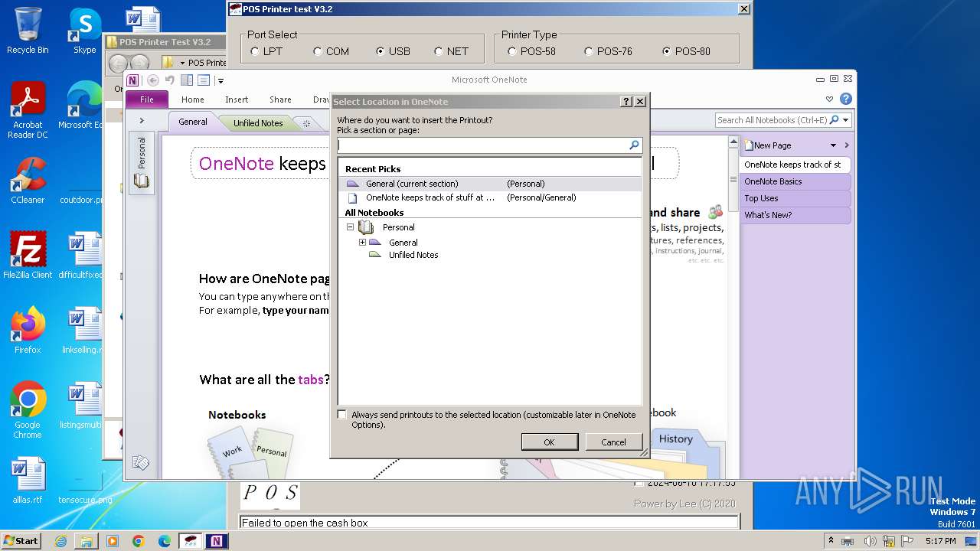
Task: Click the OneNote page scrollbar up arrow
Action: point(733,142)
